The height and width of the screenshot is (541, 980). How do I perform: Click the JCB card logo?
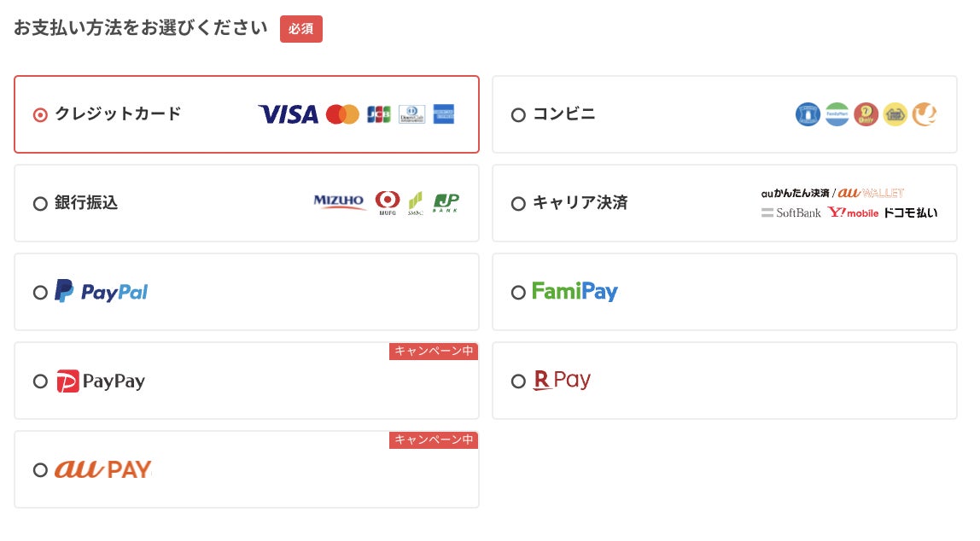(378, 114)
